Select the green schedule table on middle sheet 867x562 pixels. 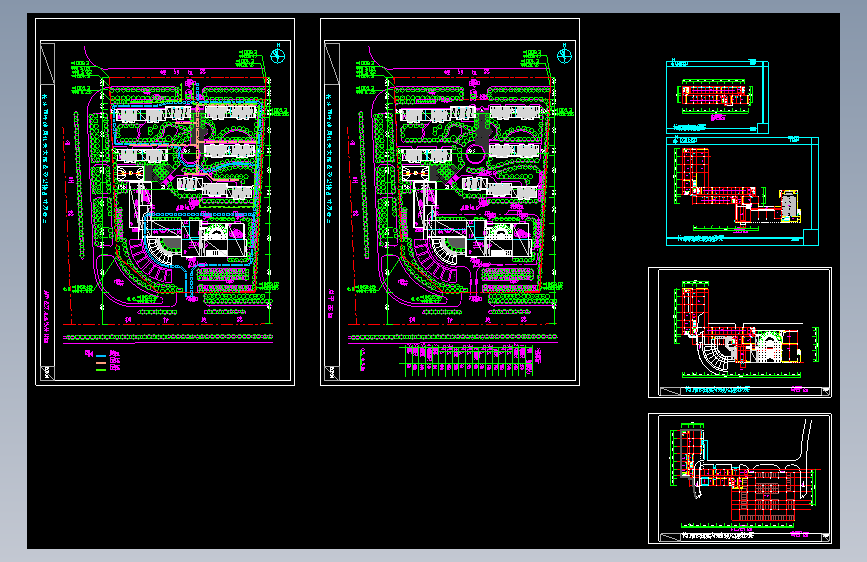point(469,361)
